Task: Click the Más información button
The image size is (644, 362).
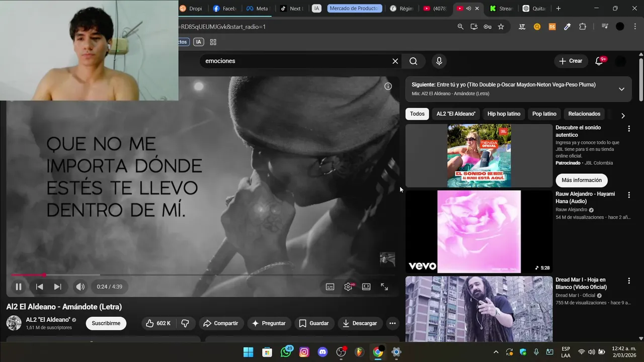Action: tap(582, 180)
